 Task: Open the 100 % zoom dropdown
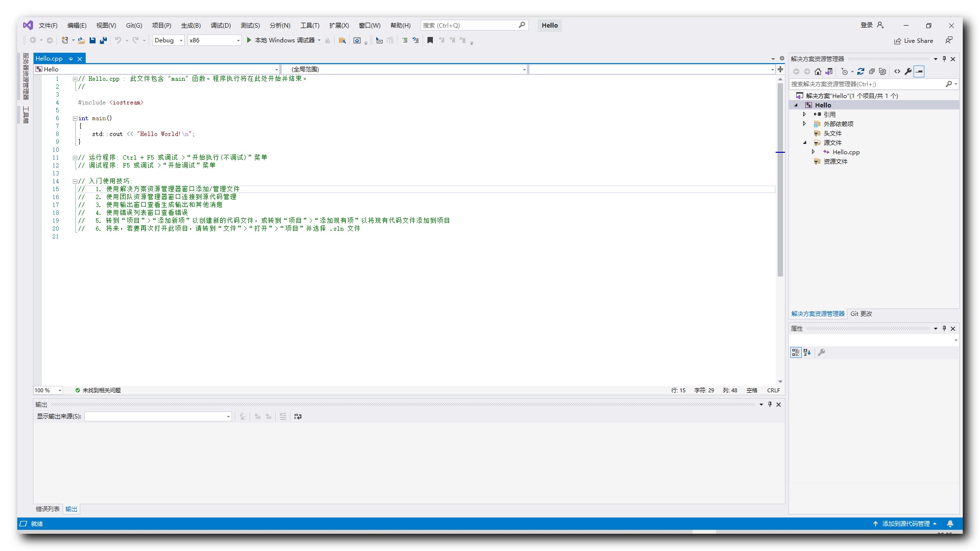click(48, 390)
